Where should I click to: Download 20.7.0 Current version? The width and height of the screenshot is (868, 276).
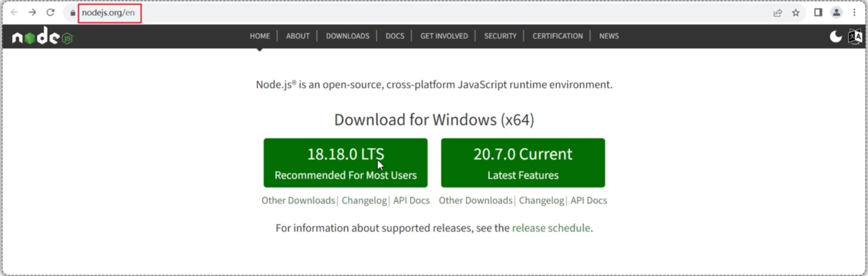pos(523,163)
